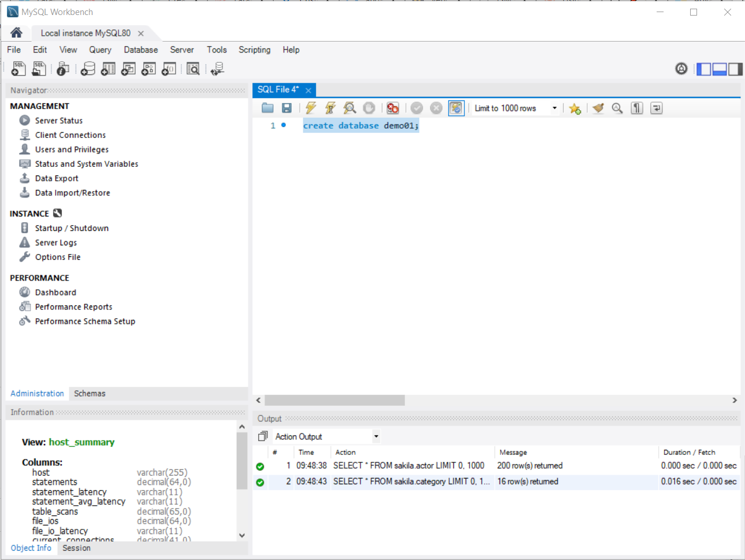This screenshot has height=560, width=745.
Task: Execute statement under cursor icon
Action: [x=330, y=108]
